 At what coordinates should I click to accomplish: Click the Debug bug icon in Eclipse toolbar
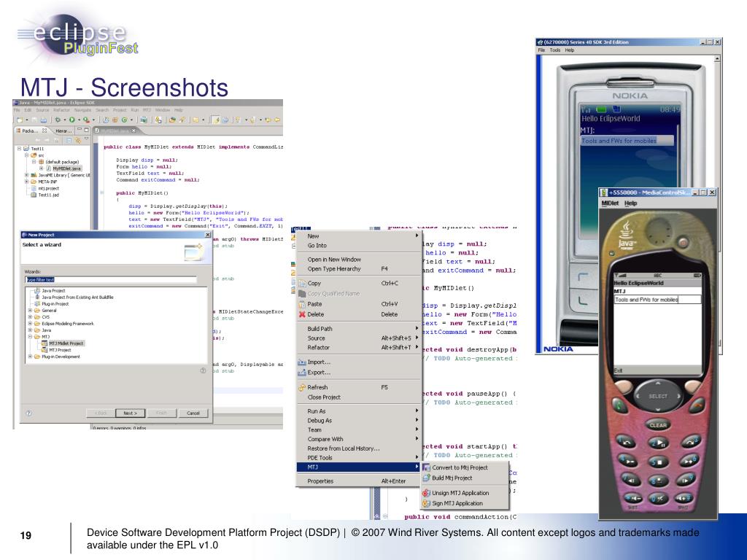pyautogui.click(x=58, y=120)
